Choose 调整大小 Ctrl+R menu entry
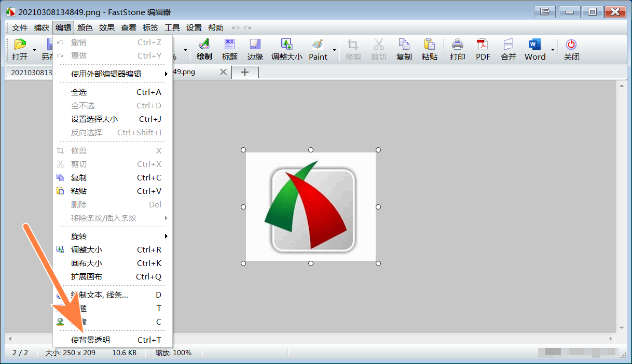This screenshot has width=632, height=364. [113, 249]
